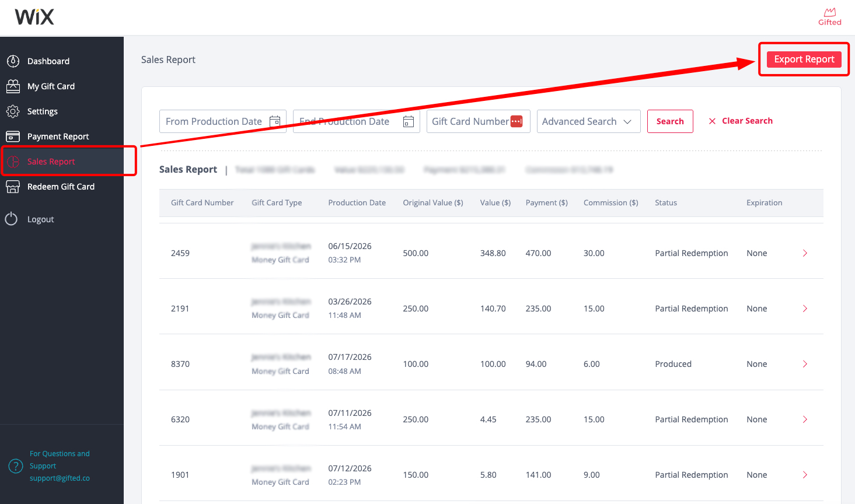Click Value ($) column header
The width and height of the screenshot is (855, 504).
click(495, 203)
